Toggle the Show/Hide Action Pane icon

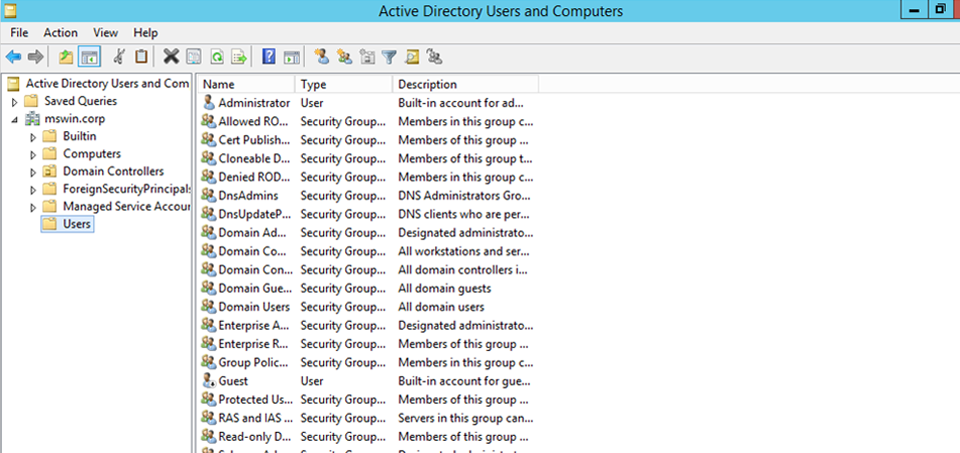291,58
